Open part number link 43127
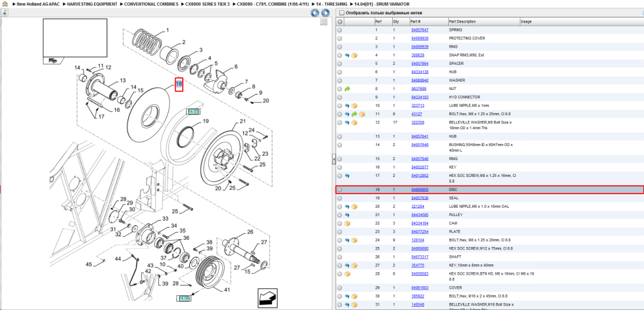Image resolution: width=644 pixels, height=310 pixels. click(x=417, y=114)
